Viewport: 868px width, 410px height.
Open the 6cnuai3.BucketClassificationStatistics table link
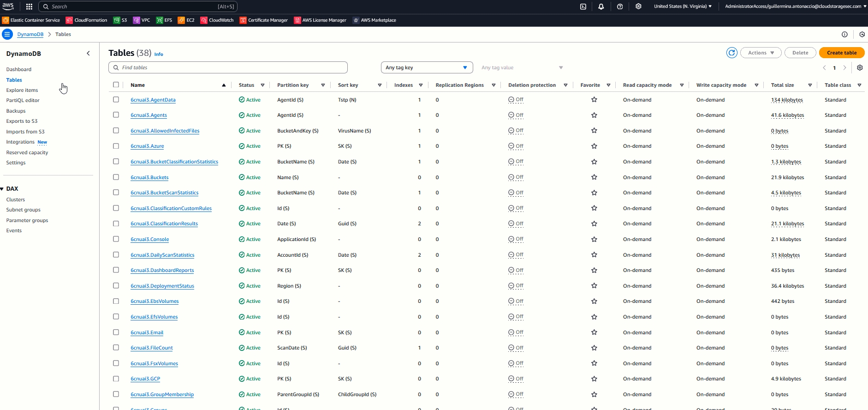coord(174,162)
